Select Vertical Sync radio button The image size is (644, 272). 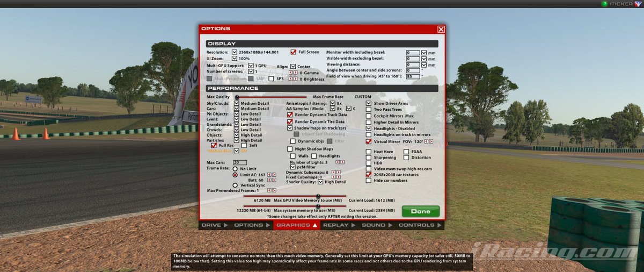(235, 185)
